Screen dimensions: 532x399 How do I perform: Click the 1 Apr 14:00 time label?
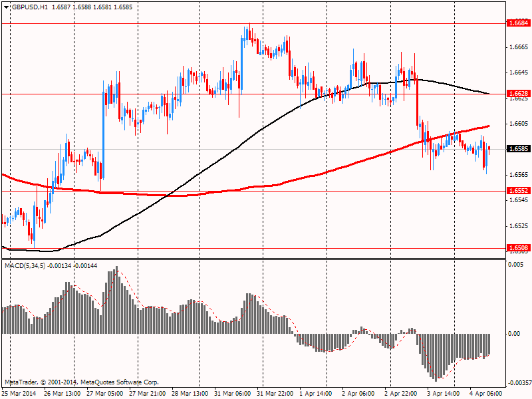[315, 394]
